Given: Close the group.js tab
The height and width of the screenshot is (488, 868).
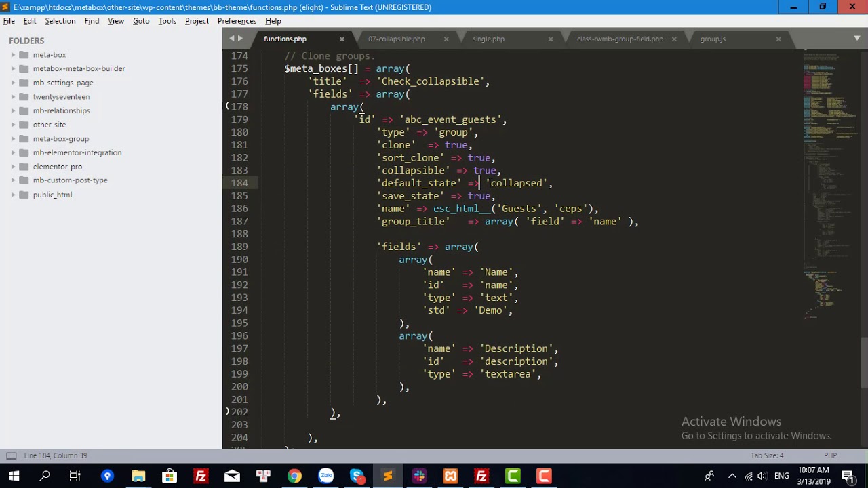Looking at the screenshot, I should pyautogui.click(x=778, y=39).
